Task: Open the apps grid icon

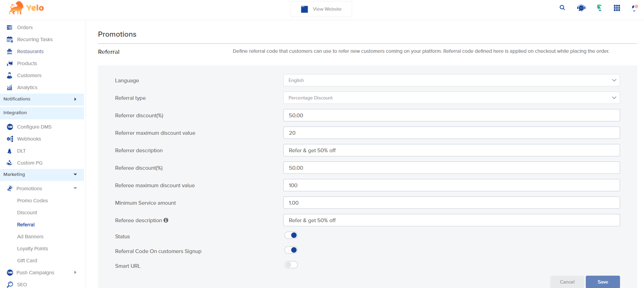Action: click(x=617, y=8)
